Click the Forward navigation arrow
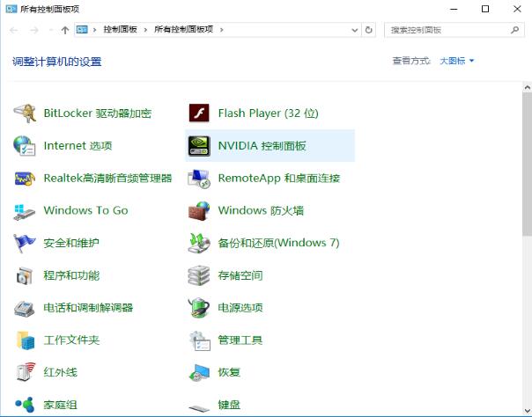Image resolution: width=532 pixels, height=417 pixels. tap(34, 30)
